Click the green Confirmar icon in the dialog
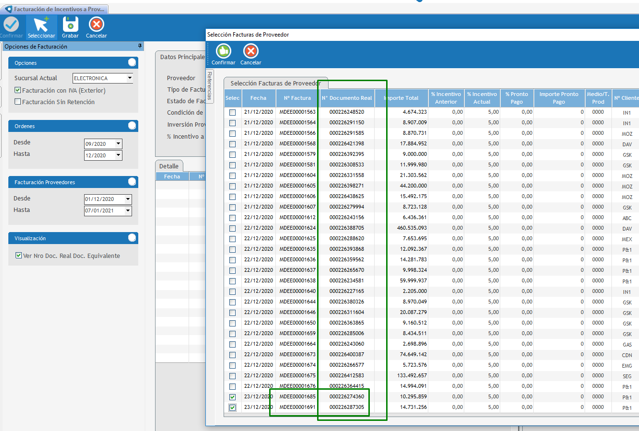Viewport: 639px width, 431px height. (223, 52)
